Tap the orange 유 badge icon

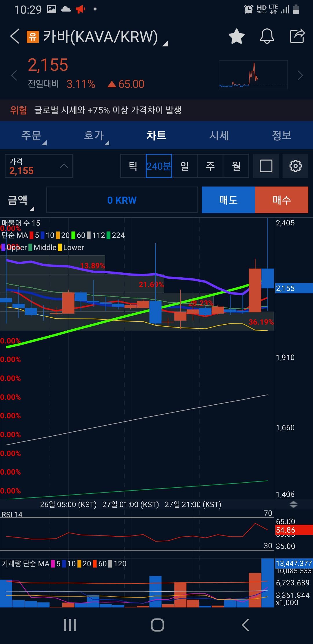click(x=33, y=37)
